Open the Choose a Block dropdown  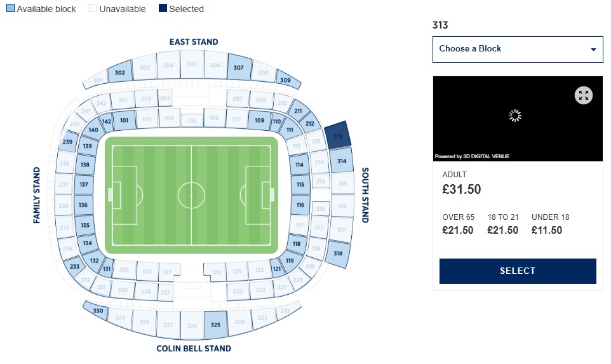517,49
